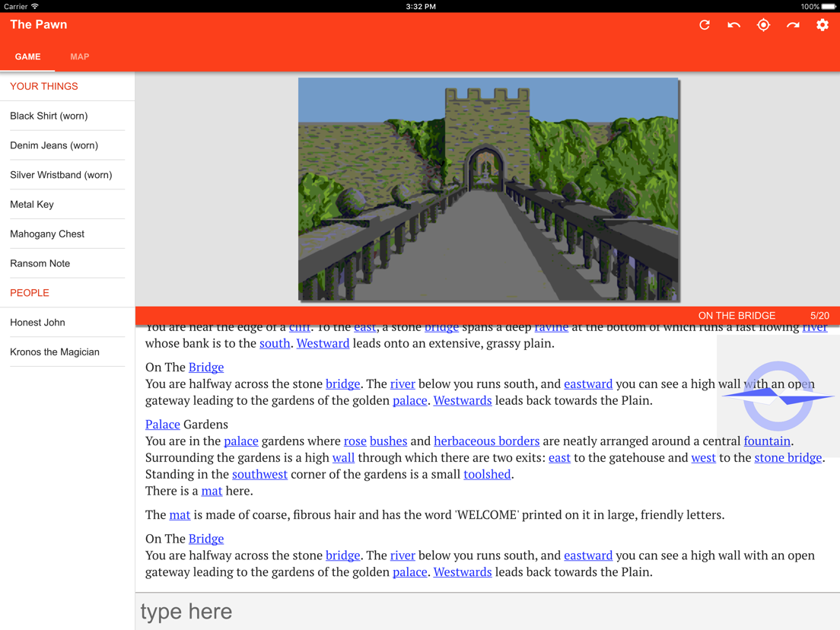Tap the 'south' link about river bank

click(x=275, y=343)
